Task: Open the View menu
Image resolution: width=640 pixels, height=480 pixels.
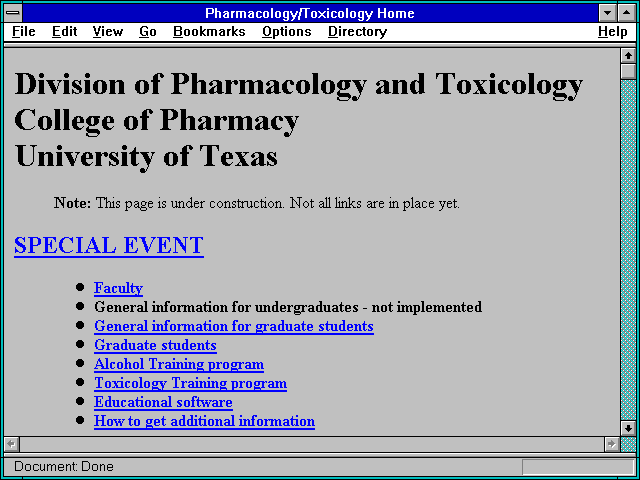Action: [x=108, y=31]
